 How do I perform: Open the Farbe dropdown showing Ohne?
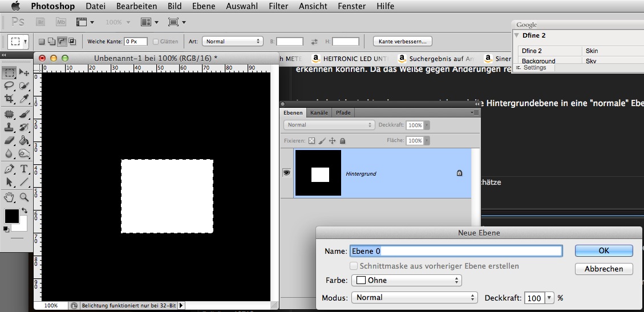point(407,281)
